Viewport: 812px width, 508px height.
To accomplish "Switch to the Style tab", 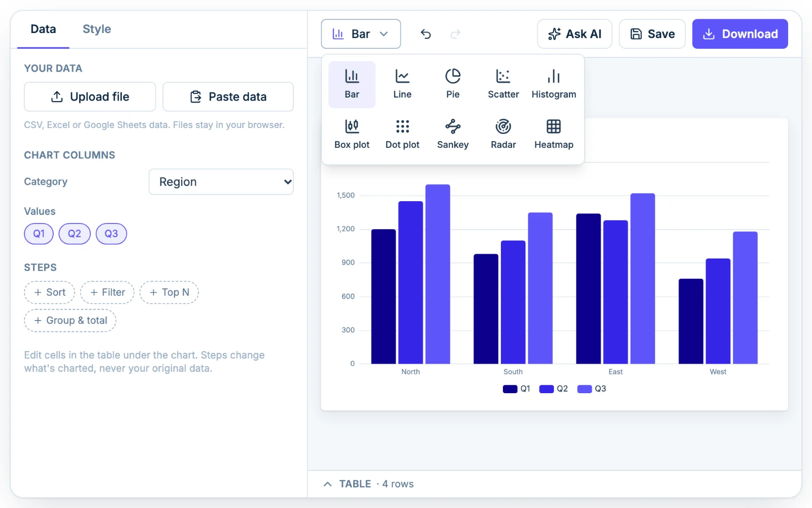I will pos(97,29).
